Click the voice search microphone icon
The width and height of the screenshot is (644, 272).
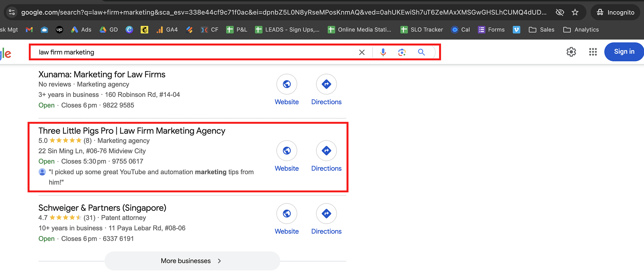coord(383,52)
